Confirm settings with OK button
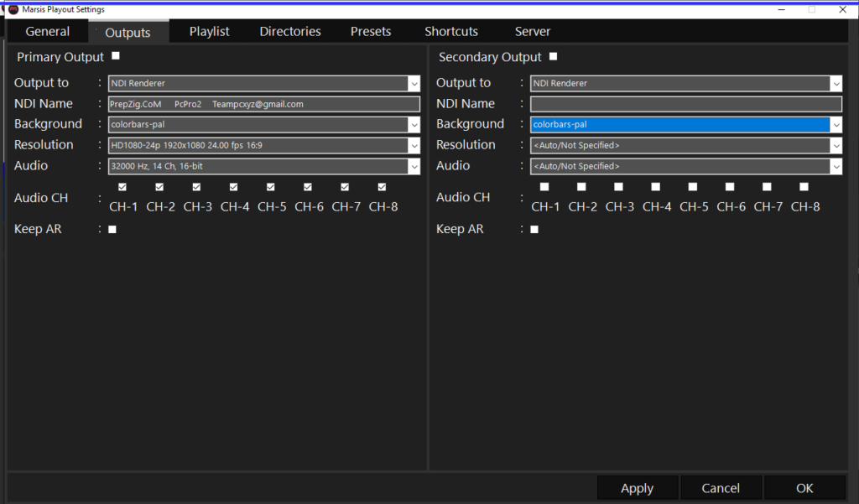859x504 pixels. click(x=804, y=487)
